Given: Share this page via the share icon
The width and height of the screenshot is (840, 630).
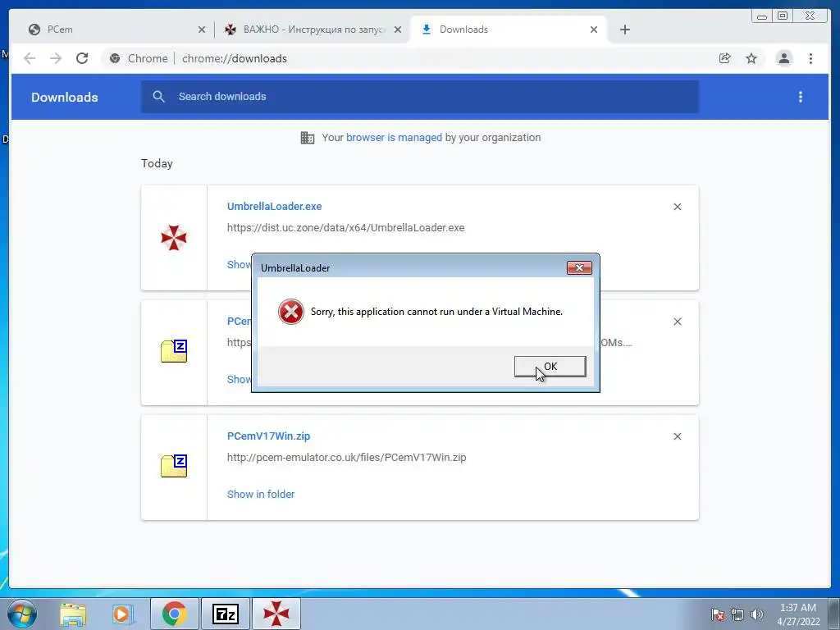Looking at the screenshot, I should (725, 58).
